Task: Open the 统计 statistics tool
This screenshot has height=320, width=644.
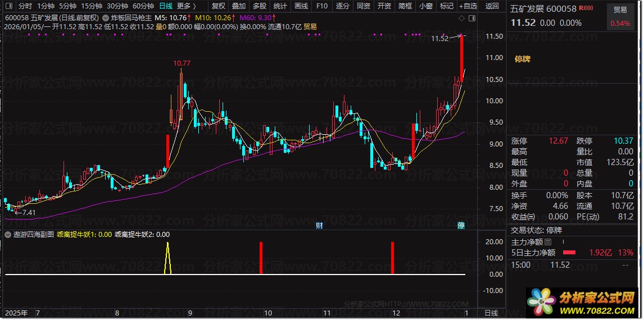Action: point(280,6)
